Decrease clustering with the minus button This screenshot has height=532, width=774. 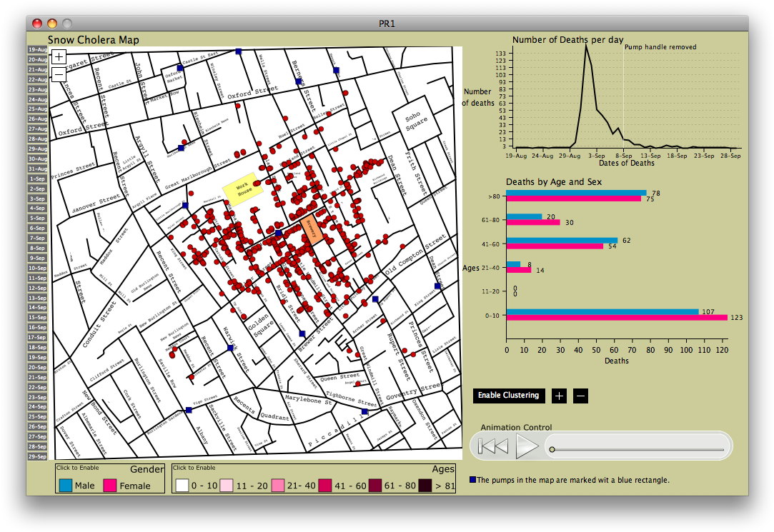[580, 396]
